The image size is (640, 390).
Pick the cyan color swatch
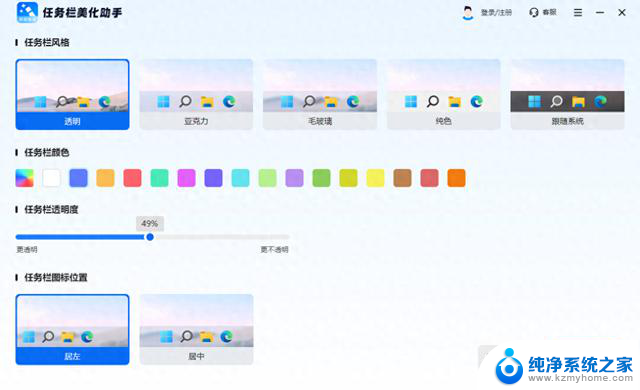coord(240,178)
